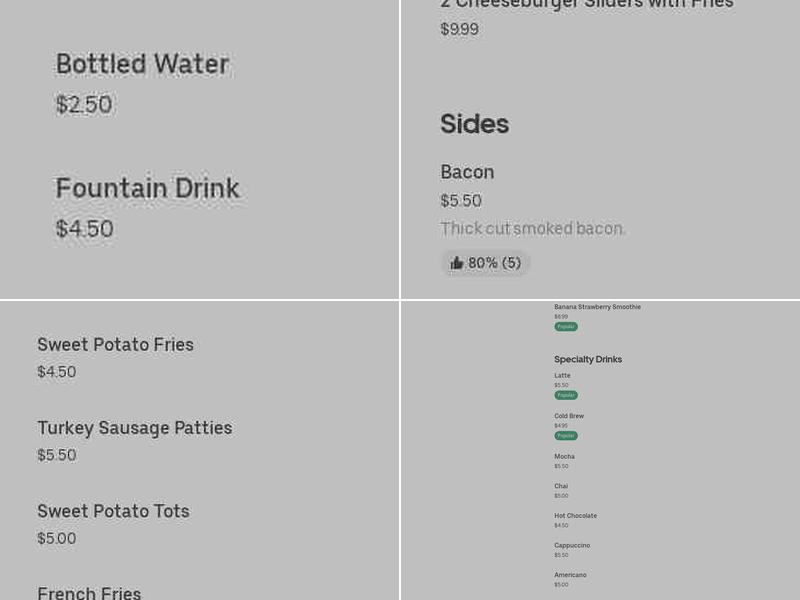
Task: Click the Popular badge under Latte
Action: [566, 395]
